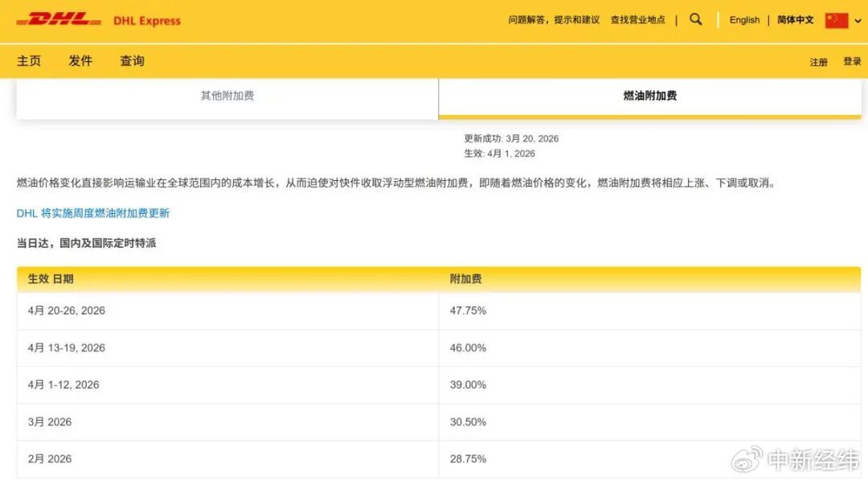Image resolution: width=868 pixels, height=481 pixels.
Task: Switch to the 其他附加费 tab
Action: click(x=227, y=98)
